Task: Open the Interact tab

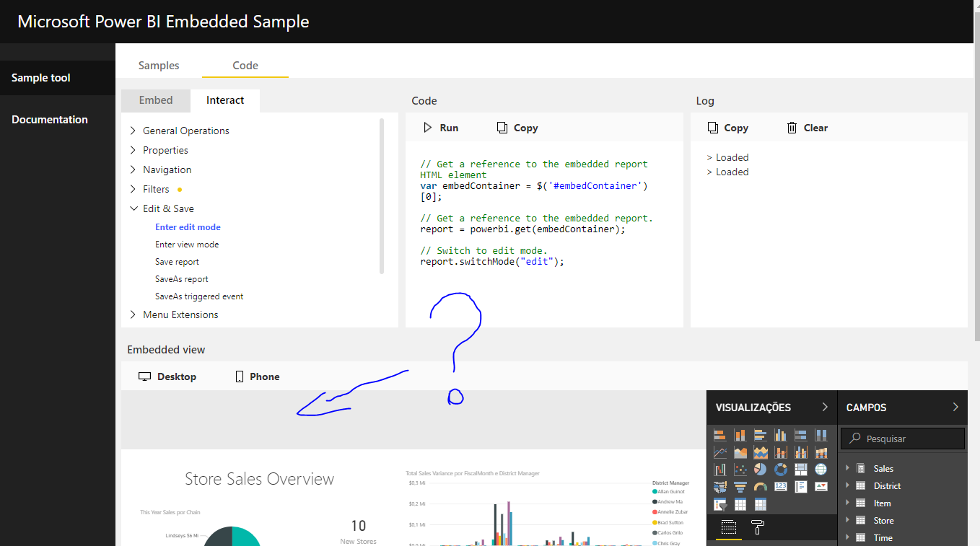Action: tap(225, 100)
